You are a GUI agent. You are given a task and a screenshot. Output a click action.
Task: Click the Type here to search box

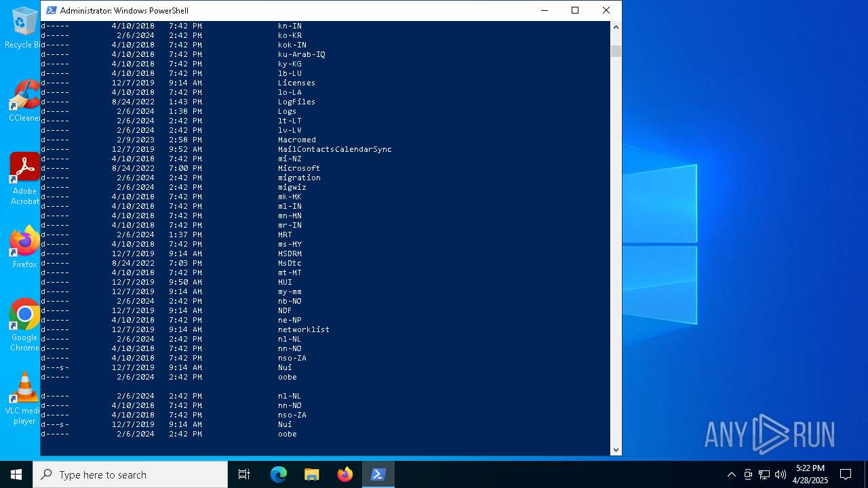pos(130,474)
